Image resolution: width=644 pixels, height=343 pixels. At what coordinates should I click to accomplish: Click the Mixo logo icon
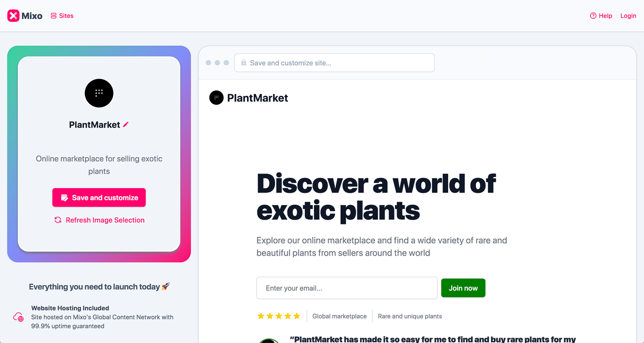14,16
